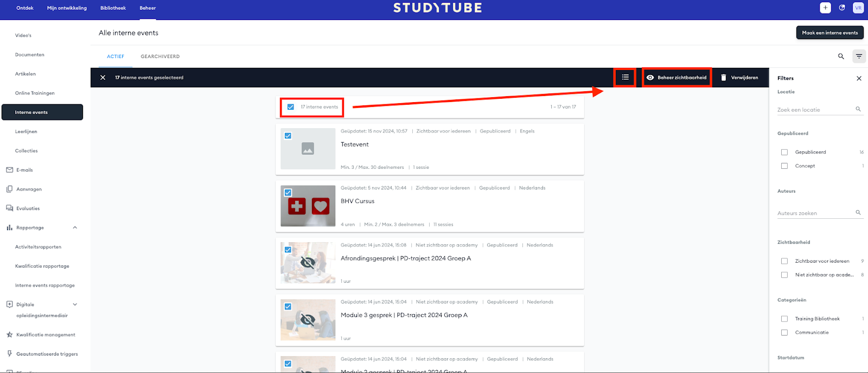Screen dimensions: 868x373
Task: Click the Rapportage bar chart icon
Action: click(9, 227)
